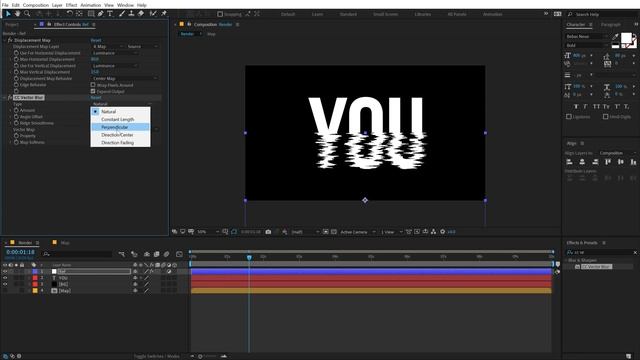Toggle stopwatch for Max Horizontal Displacement
Image resolution: width=640 pixels, height=360 pixels.
pyautogui.click(x=16, y=59)
